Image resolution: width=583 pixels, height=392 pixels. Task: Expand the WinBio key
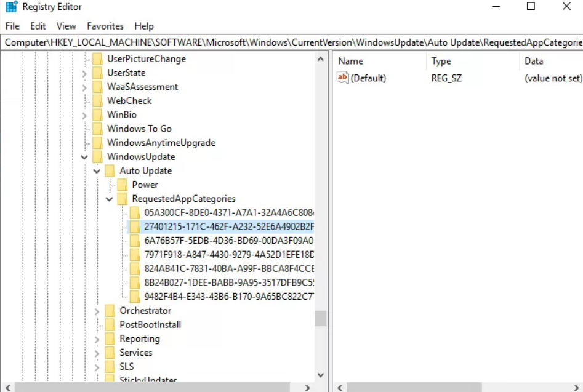tap(84, 116)
